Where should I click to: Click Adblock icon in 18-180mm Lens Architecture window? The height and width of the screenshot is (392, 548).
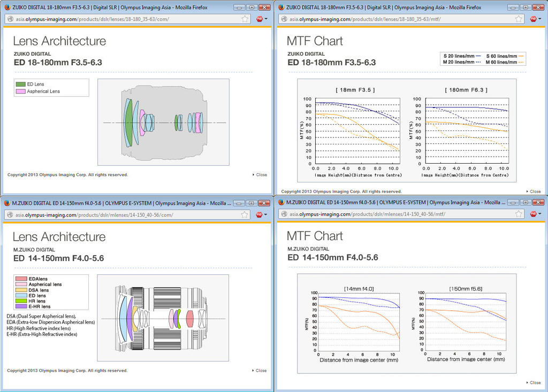[x=260, y=19]
